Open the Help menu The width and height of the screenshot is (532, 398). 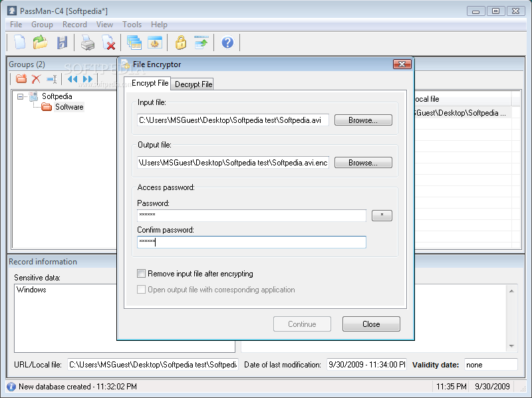tap(159, 25)
